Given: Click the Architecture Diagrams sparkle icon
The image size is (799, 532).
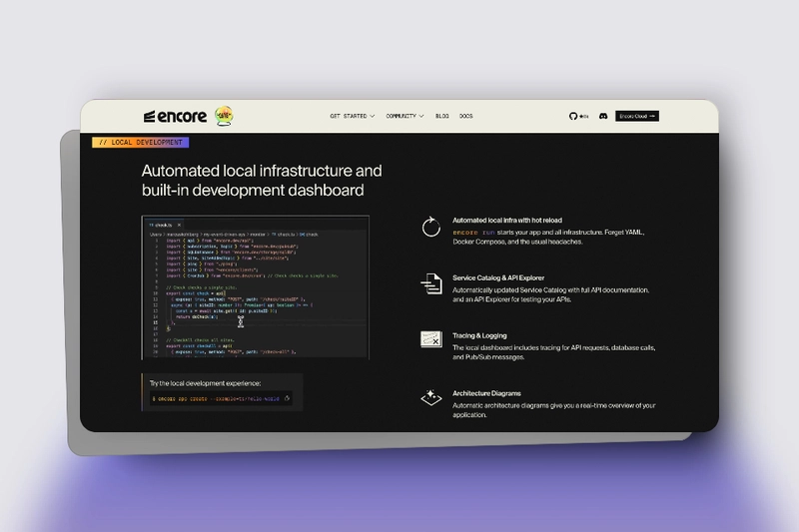Looking at the screenshot, I should tap(431, 397).
